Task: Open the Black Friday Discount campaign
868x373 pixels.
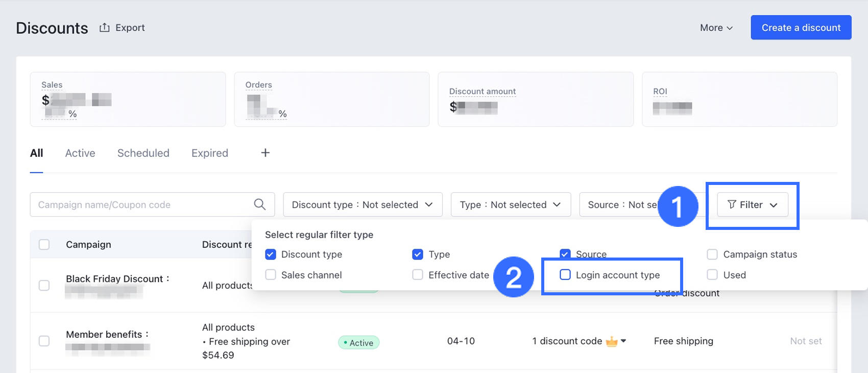Action: [x=114, y=279]
